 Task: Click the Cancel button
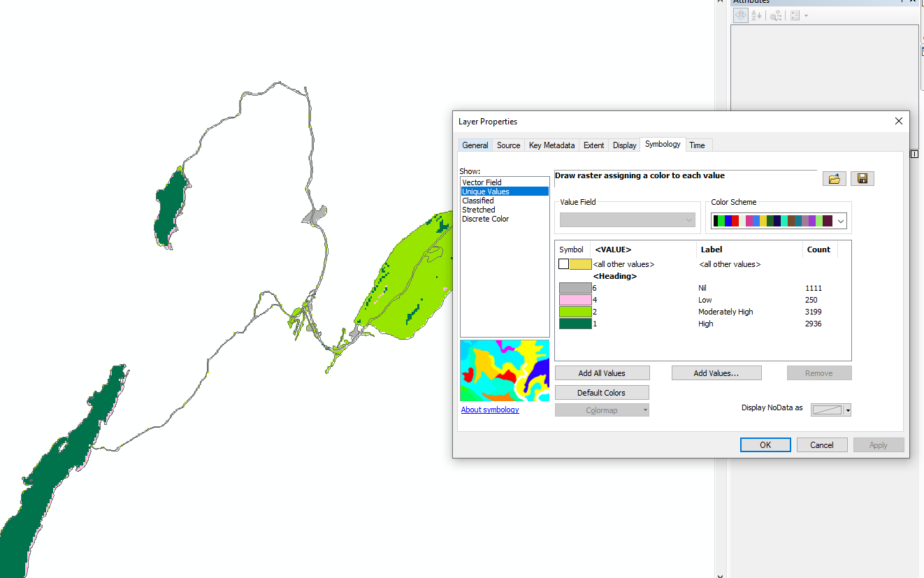click(822, 445)
